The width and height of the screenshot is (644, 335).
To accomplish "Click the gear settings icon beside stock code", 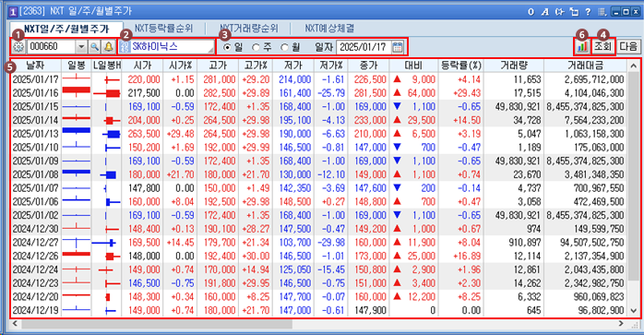I will 18,47.
